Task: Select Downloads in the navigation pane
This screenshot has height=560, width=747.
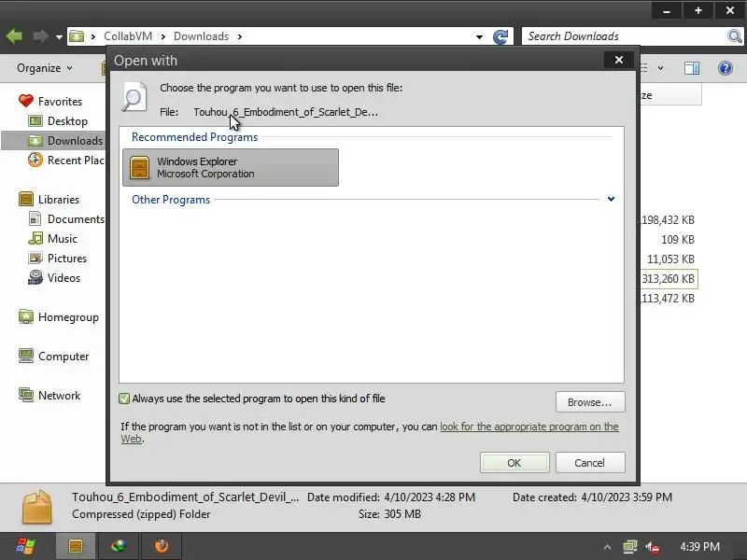Action: pyautogui.click(x=75, y=141)
